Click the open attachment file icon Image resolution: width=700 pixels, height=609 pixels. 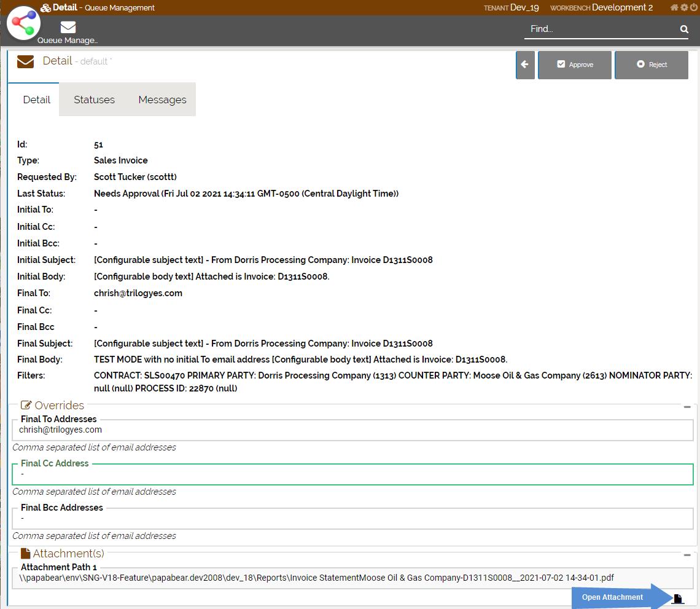click(677, 599)
